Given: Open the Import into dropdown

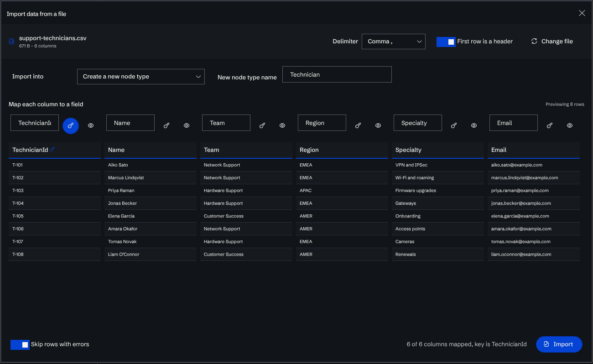Looking at the screenshot, I should (141, 77).
